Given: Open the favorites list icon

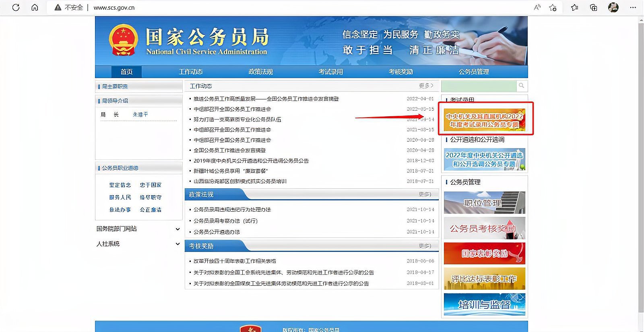Looking at the screenshot, I should tap(575, 7).
